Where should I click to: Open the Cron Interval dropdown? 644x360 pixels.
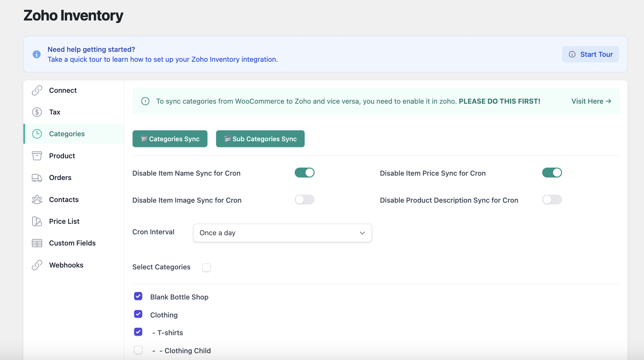pos(282,233)
